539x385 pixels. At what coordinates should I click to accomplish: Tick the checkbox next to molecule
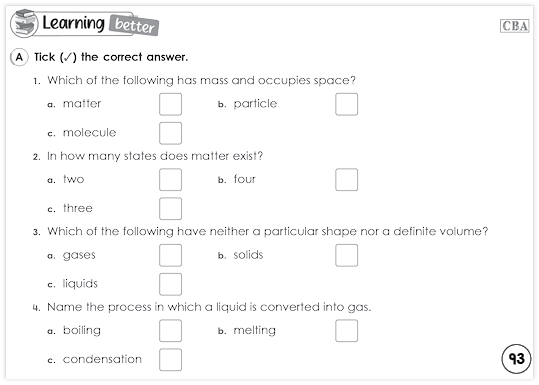pos(170,133)
